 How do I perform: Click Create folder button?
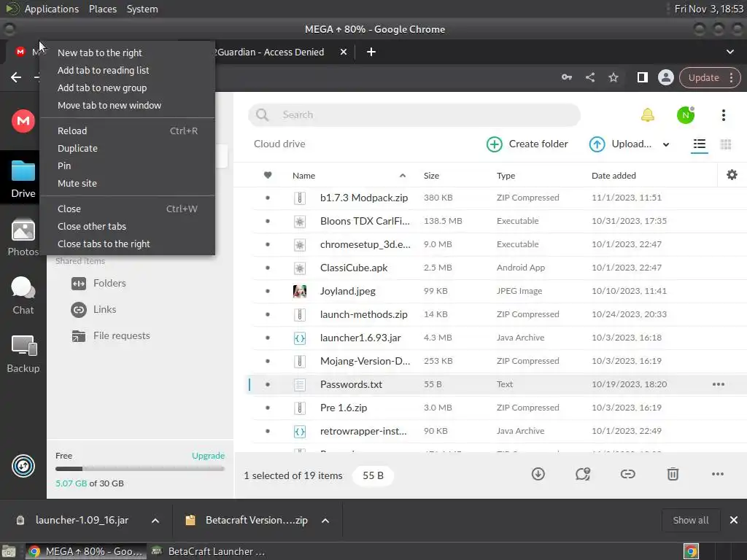pos(527,144)
